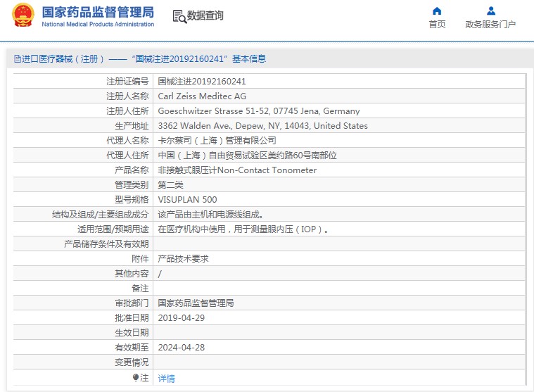Click the 其他内容 row label
Viewport: 534px width, 392px height.
tap(132, 274)
